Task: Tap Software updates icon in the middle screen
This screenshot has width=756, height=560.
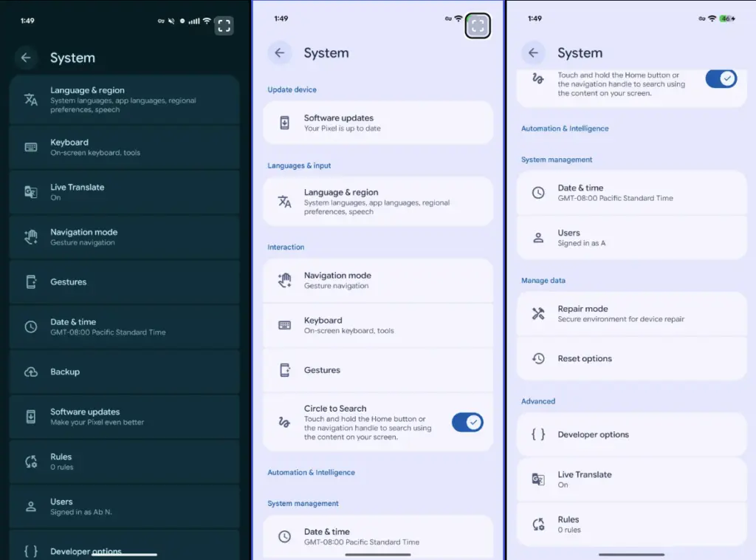Action: (284, 123)
